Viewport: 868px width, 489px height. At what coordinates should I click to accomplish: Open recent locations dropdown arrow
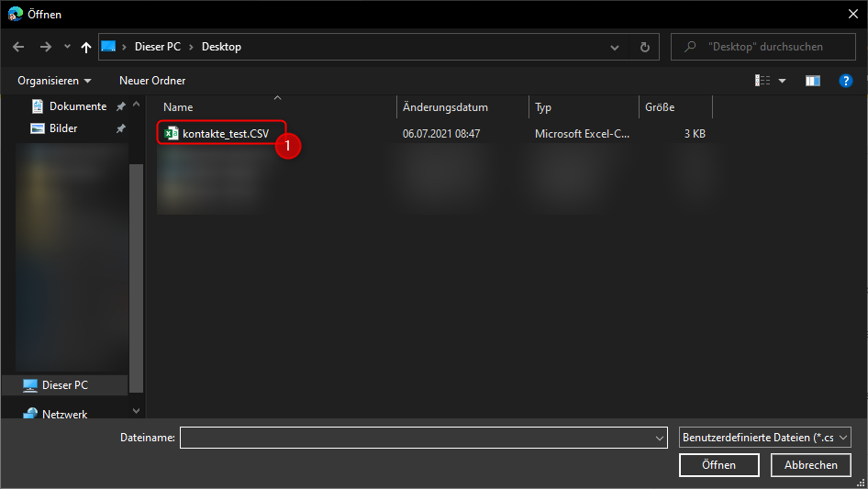pos(67,47)
